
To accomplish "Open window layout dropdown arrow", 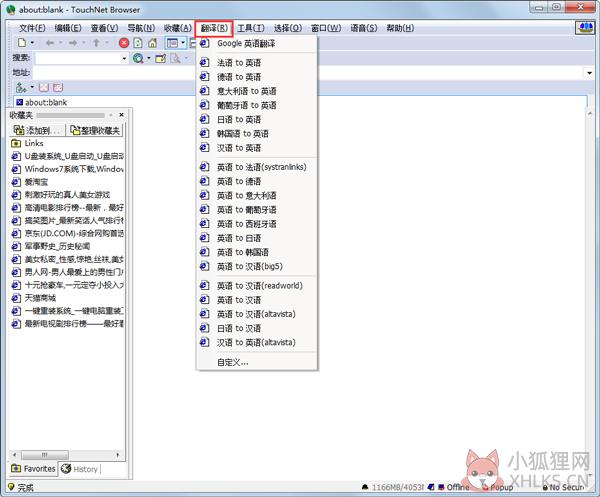I will pyautogui.click(x=183, y=43).
